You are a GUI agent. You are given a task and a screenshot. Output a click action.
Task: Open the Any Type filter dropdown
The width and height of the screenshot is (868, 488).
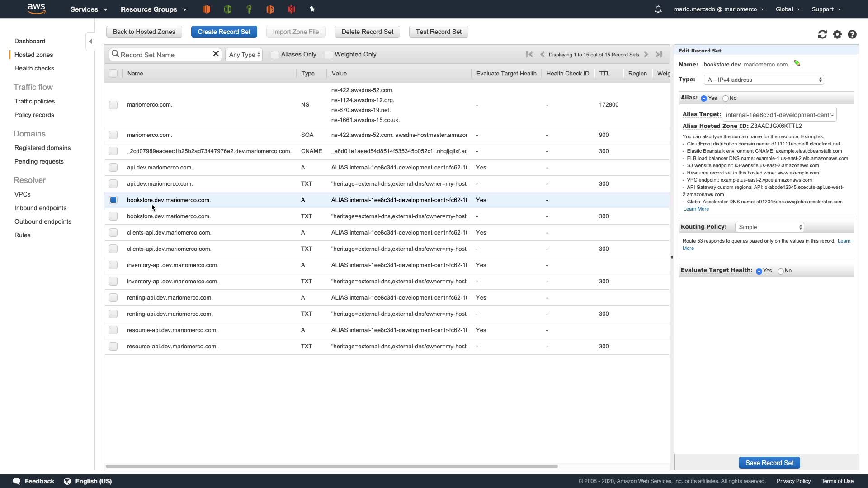(244, 55)
